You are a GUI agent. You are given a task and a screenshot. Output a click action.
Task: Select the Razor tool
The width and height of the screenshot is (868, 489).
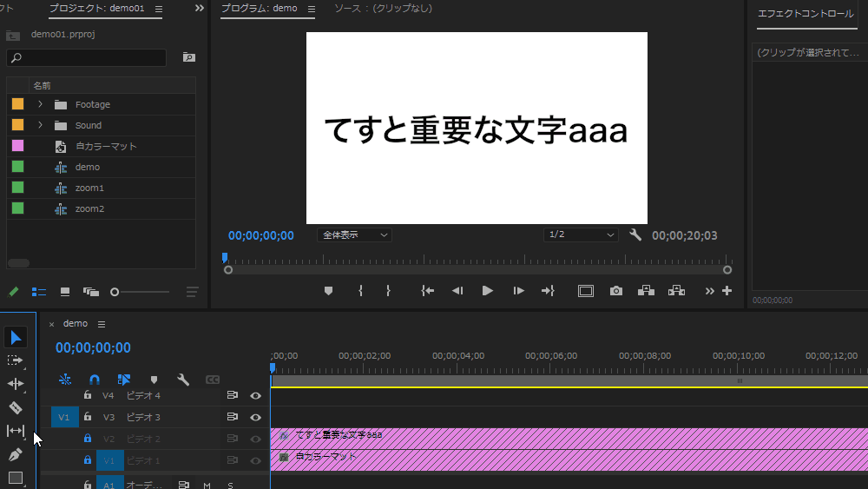(x=16, y=407)
